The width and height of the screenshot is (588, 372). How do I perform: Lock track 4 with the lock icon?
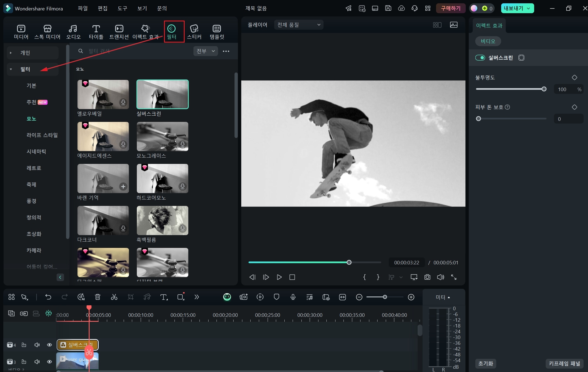(24, 345)
